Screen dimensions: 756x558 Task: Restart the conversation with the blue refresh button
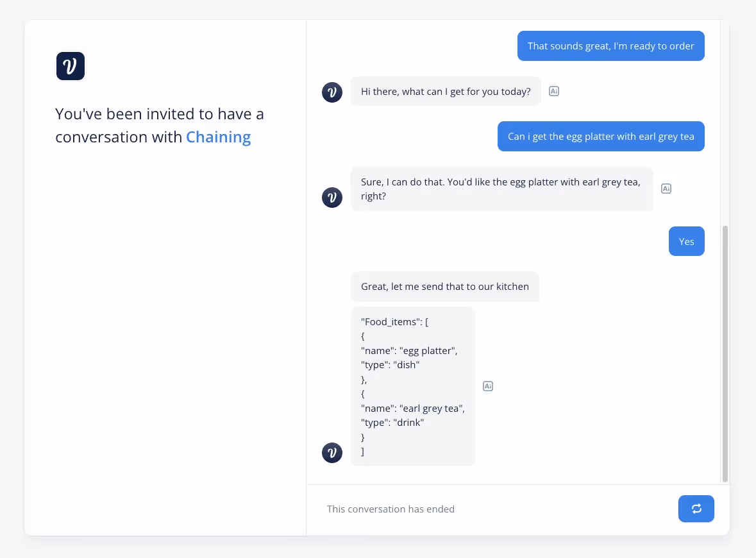click(696, 509)
